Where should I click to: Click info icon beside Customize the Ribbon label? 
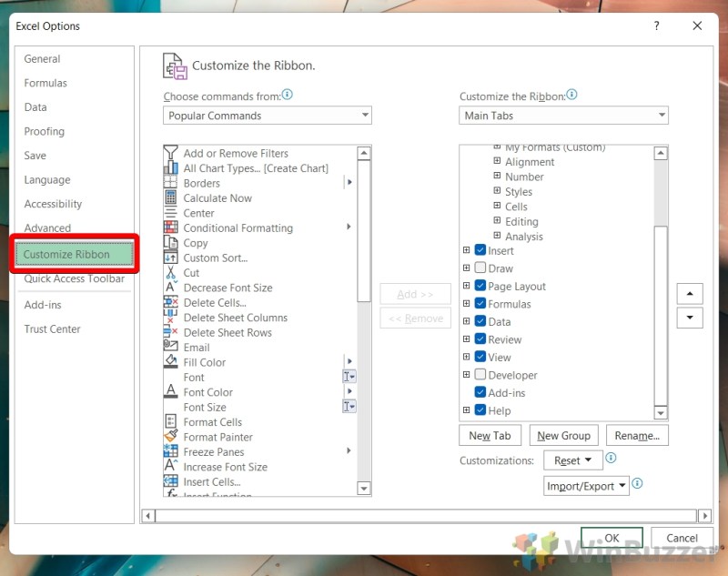pyautogui.click(x=571, y=95)
